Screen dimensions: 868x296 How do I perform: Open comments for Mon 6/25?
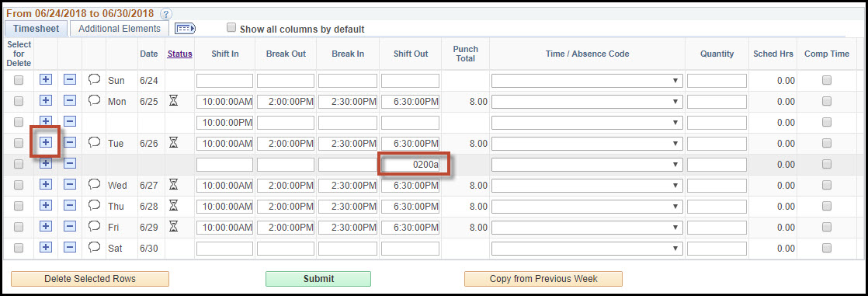click(94, 100)
